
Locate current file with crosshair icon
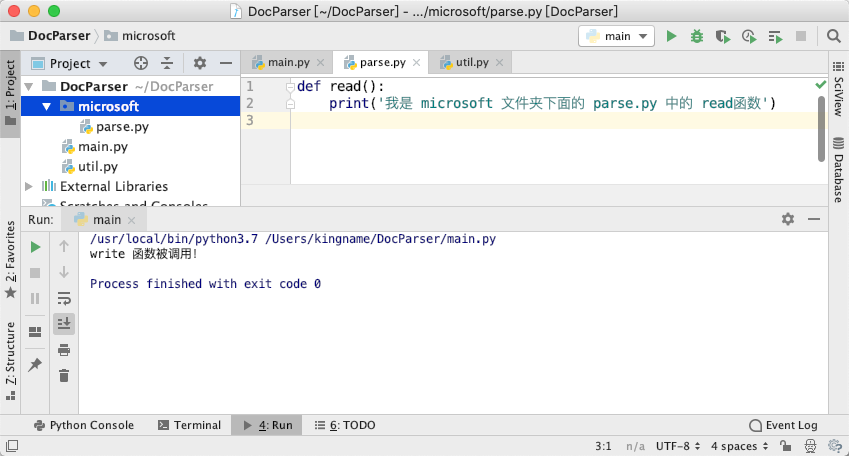coord(141,63)
